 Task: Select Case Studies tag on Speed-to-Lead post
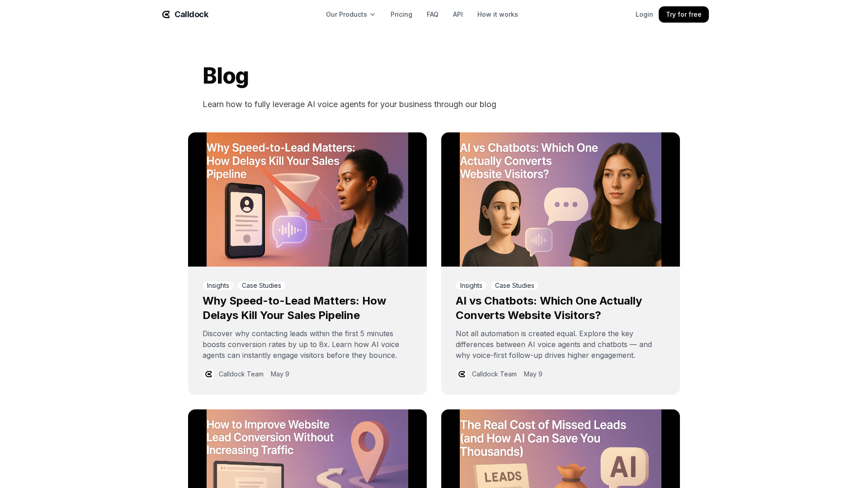(261, 286)
